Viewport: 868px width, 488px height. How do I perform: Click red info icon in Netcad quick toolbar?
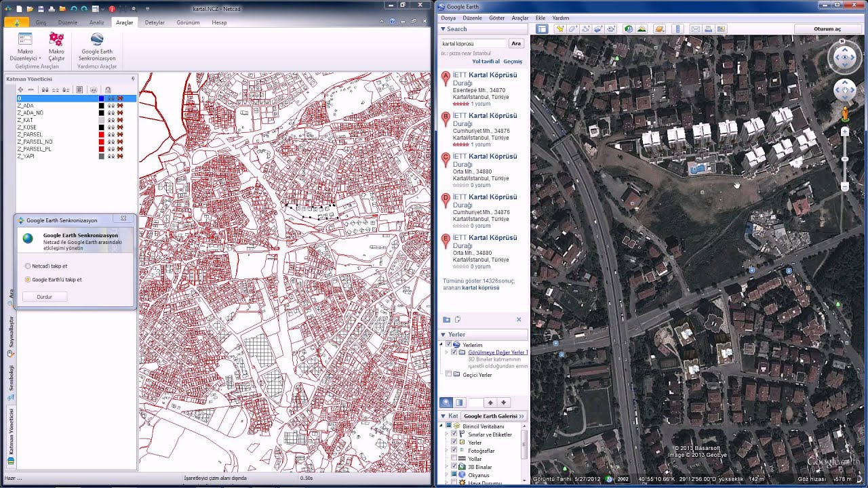[112, 9]
